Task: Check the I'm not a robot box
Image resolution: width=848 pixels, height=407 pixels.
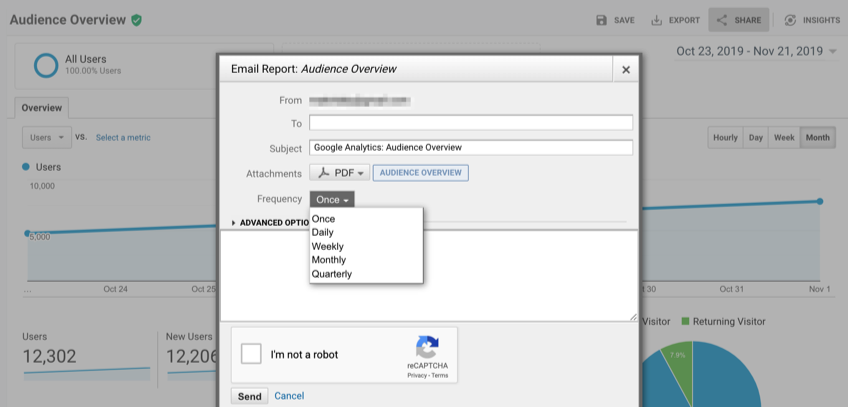Action: [251, 355]
